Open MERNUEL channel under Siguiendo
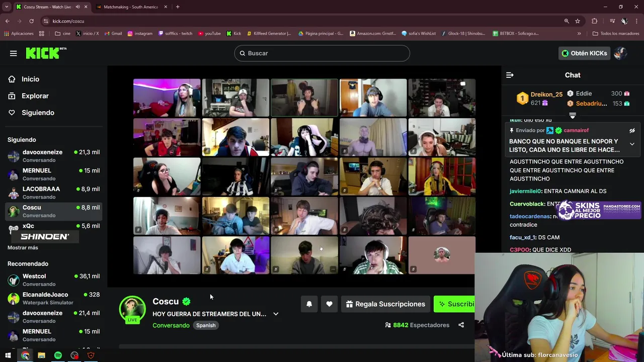 (x=53, y=174)
